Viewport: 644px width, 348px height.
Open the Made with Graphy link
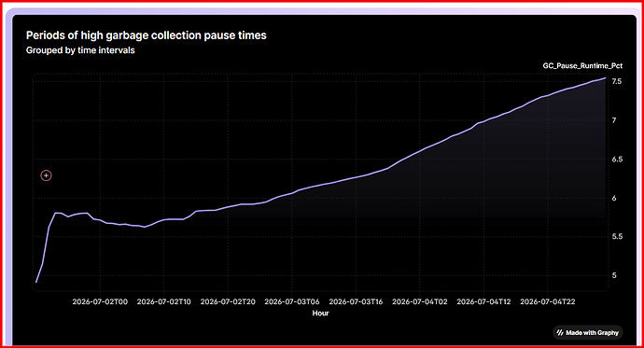point(588,333)
